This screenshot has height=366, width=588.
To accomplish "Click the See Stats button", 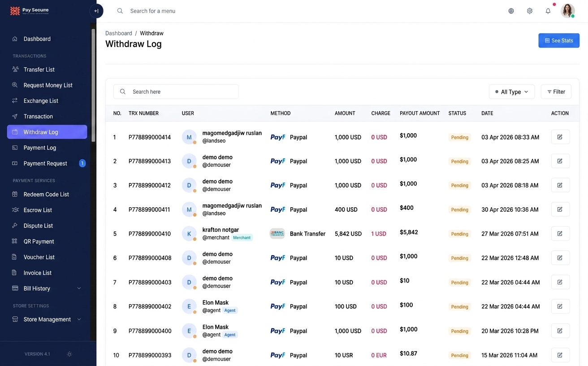I will (x=559, y=40).
